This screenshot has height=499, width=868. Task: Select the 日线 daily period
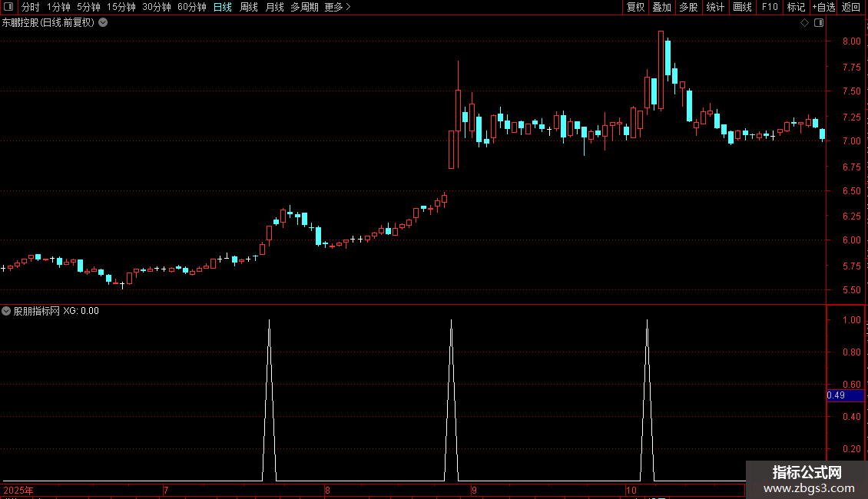point(223,7)
